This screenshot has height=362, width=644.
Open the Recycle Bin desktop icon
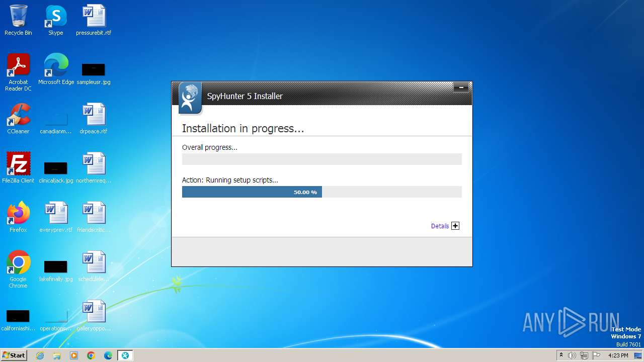pos(18,20)
